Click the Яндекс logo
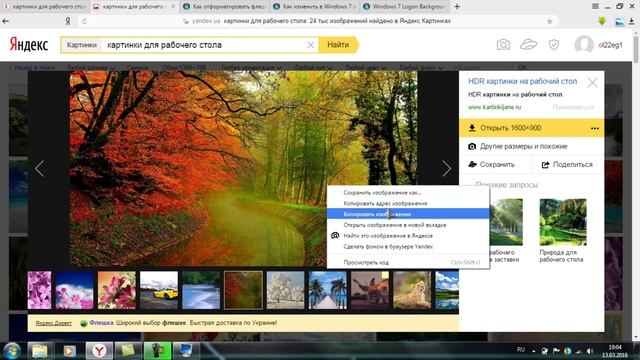The image size is (640, 360). pyautogui.click(x=29, y=45)
